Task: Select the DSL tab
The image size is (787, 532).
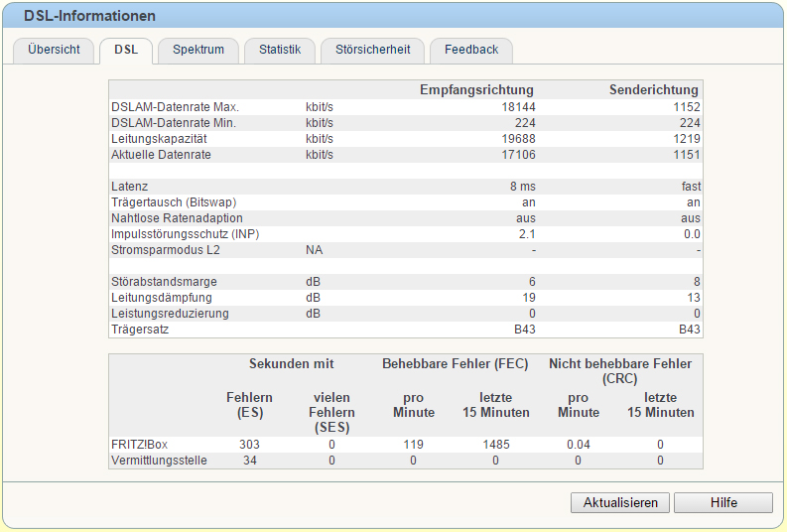Action: coord(126,51)
